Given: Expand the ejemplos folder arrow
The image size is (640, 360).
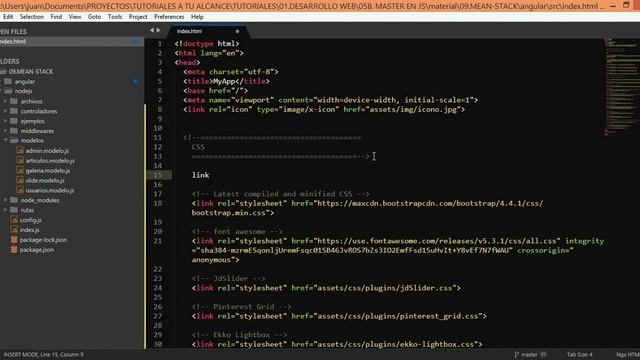Looking at the screenshot, I should 5,121.
